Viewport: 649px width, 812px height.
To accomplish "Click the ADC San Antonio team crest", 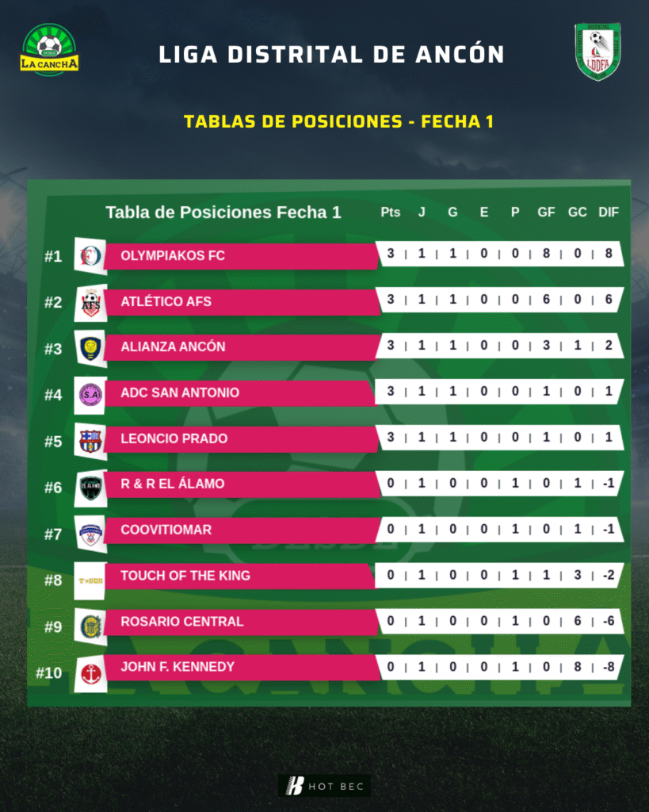I will click(x=90, y=393).
